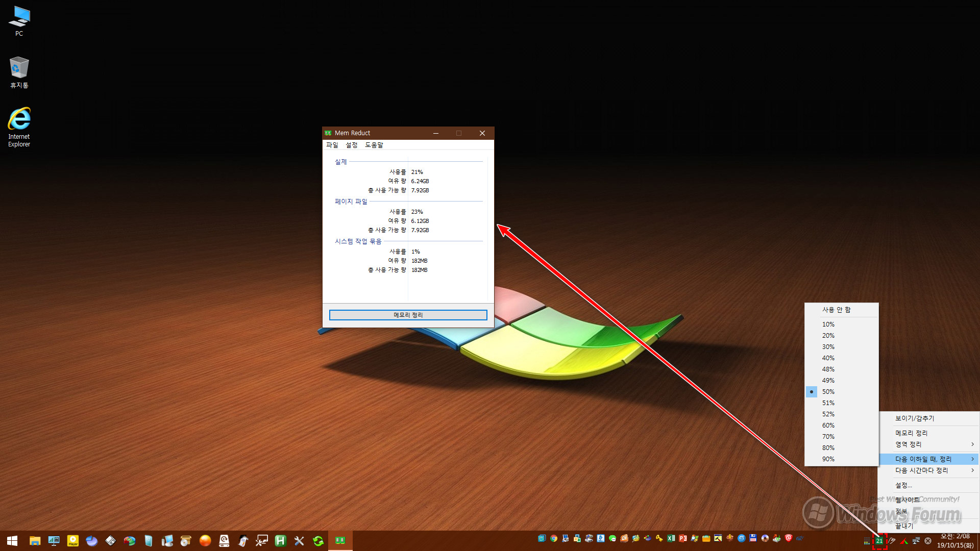This screenshot has height=551, width=980.
Task: Click the system working set 1% value
Action: click(415, 252)
